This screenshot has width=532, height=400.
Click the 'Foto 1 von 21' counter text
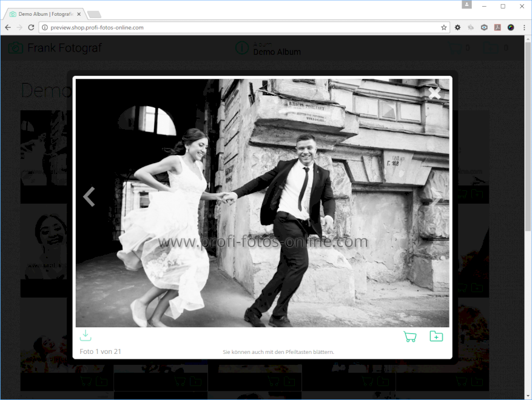click(101, 352)
